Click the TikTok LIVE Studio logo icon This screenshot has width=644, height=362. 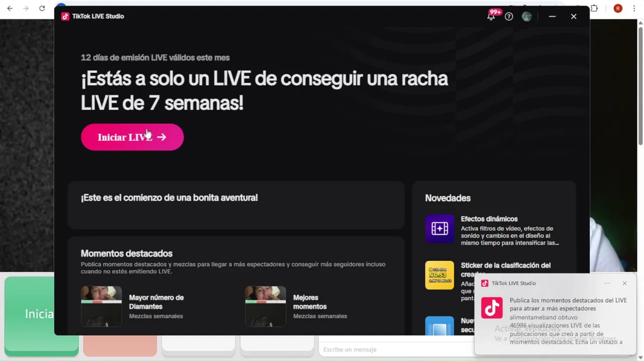(65, 16)
